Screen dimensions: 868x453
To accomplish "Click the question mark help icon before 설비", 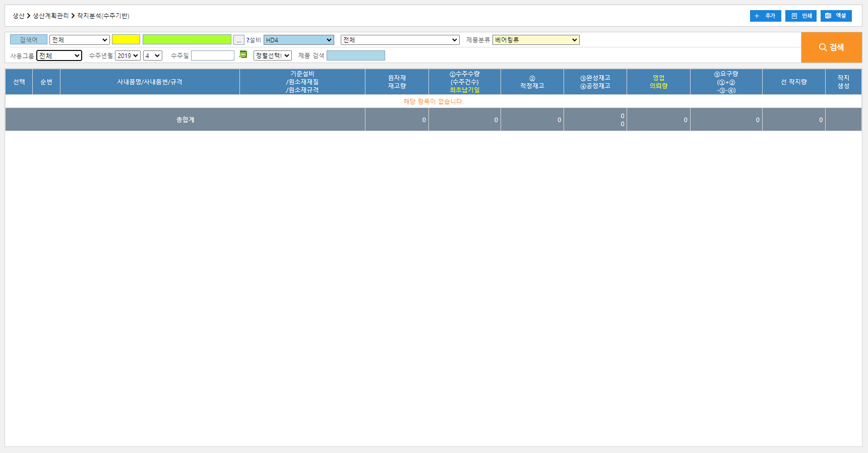I will (248, 40).
